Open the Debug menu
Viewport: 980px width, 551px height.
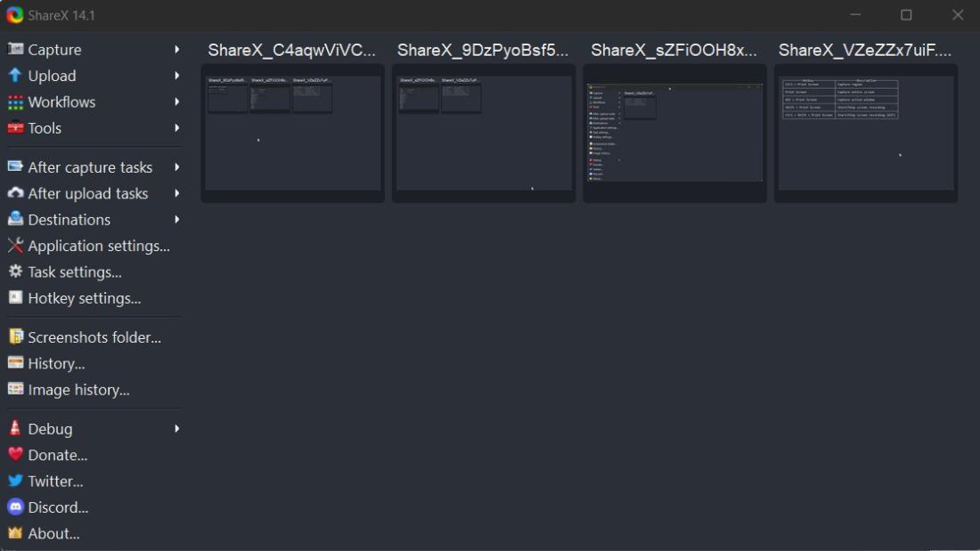pos(94,428)
